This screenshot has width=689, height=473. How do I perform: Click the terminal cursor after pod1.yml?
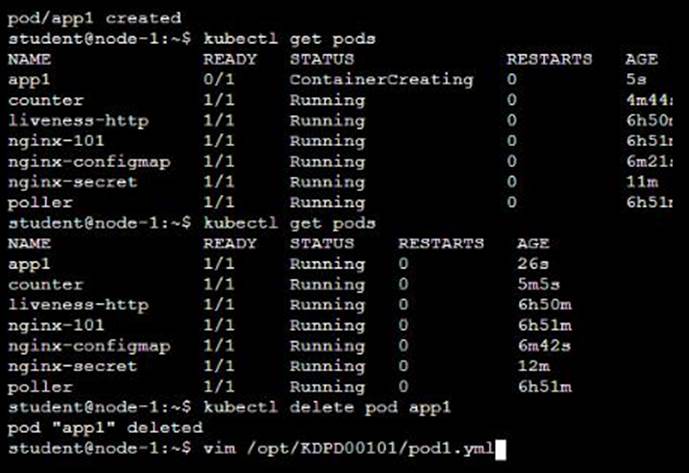pos(502,448)
